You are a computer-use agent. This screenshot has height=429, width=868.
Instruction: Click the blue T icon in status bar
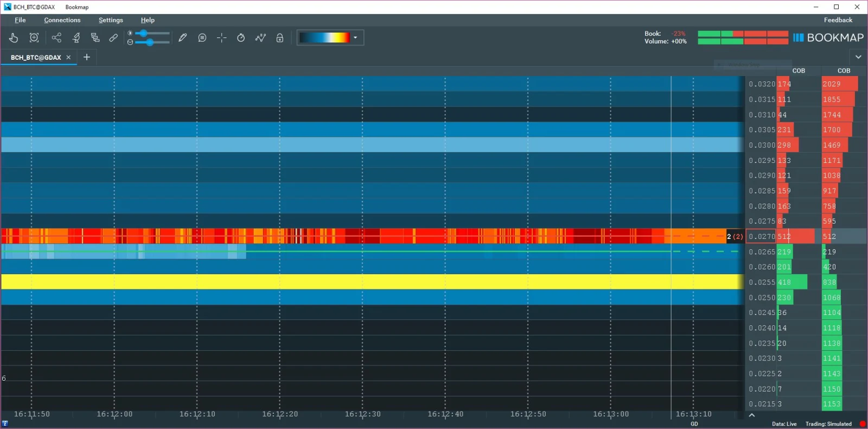point(5,424)
